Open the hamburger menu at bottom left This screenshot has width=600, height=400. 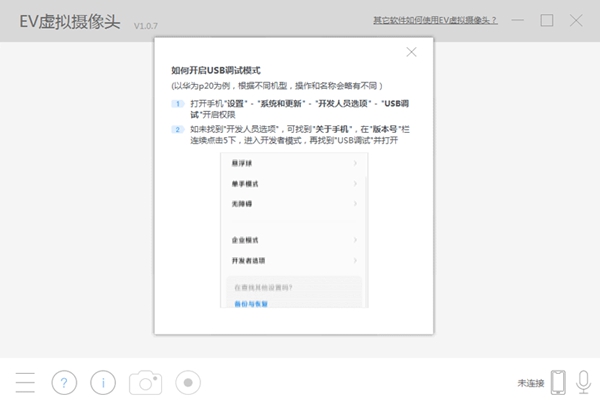25,382
